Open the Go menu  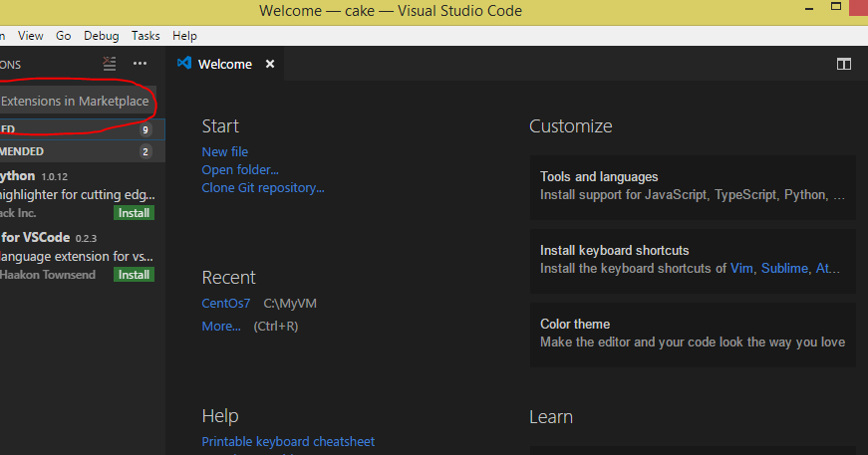pos(63,36)
